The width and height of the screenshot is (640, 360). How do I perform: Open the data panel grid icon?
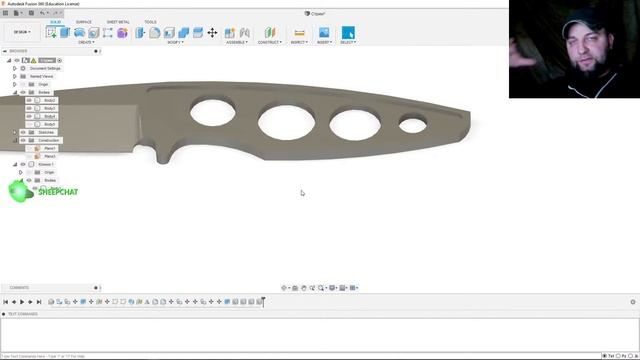[x=5, y=13]
